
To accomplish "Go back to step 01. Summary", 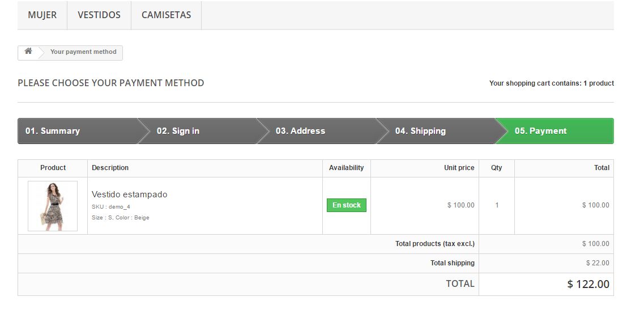I will 53,131.
